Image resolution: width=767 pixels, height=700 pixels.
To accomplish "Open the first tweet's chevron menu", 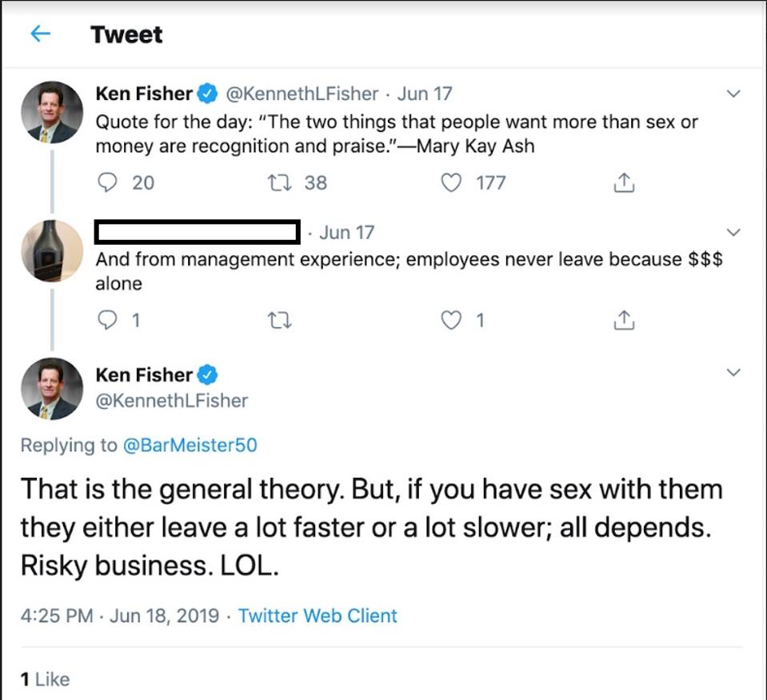I will point(733,94).
